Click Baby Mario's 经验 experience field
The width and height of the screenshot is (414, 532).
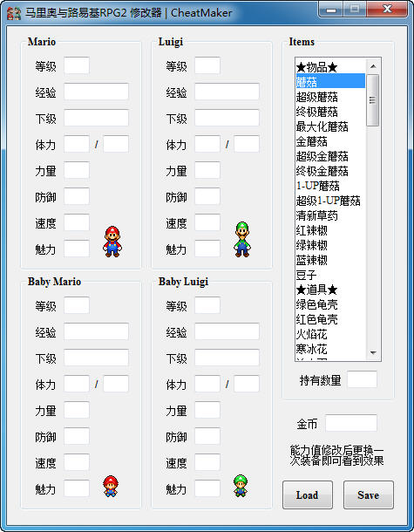coord(96,331)
